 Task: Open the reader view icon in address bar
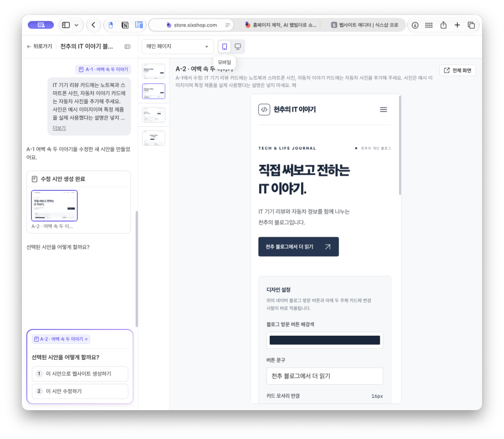click(227, 25)
